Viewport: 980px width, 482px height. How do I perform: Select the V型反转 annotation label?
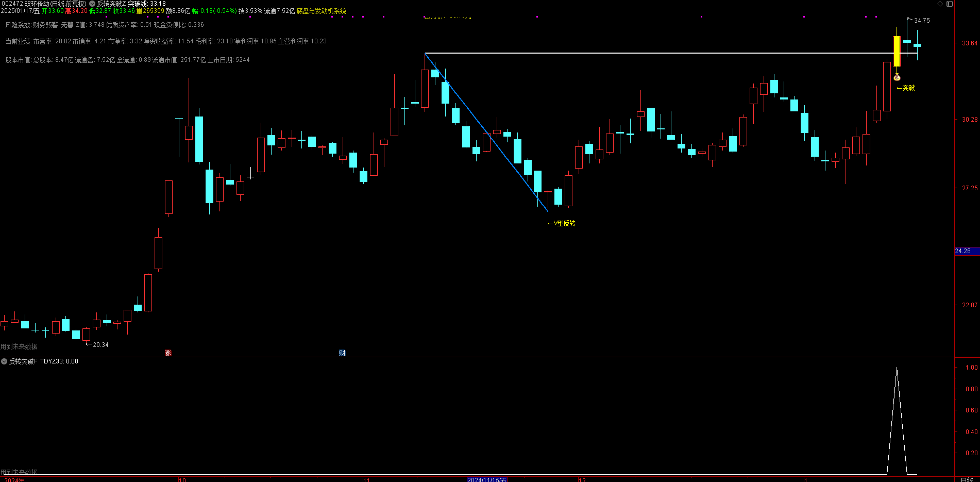562,223
